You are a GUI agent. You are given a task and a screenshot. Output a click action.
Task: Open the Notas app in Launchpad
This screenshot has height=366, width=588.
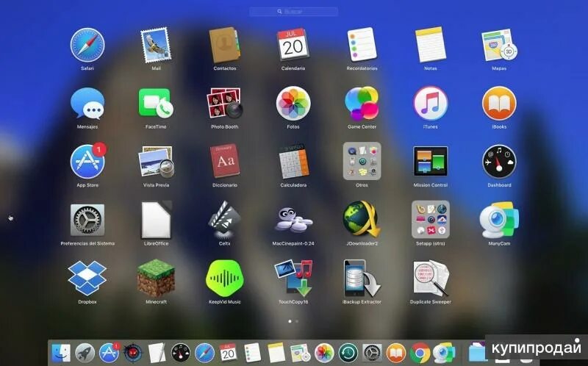click(431, 45)
